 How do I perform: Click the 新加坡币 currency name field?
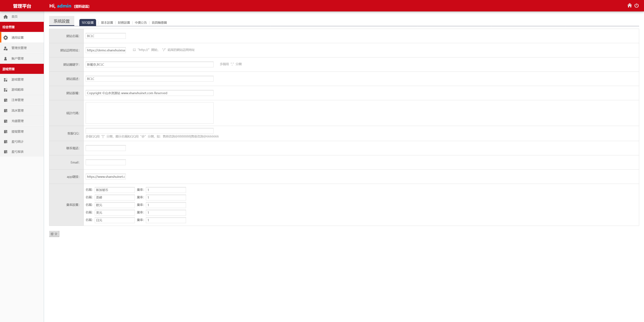115,190
